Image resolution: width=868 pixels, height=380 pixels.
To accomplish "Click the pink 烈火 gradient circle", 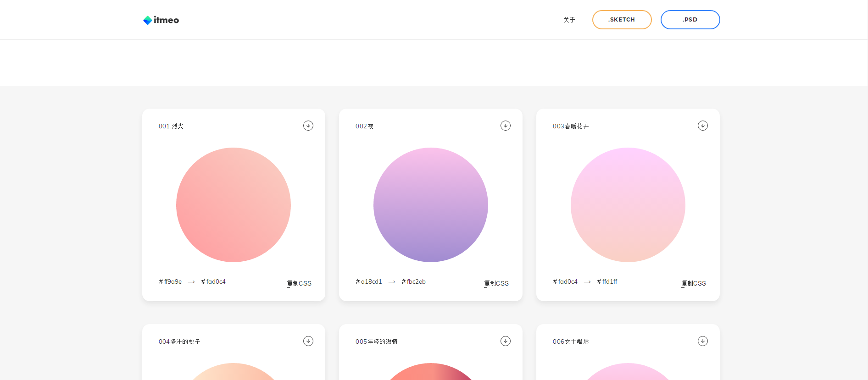I will (x=234, y=205).
